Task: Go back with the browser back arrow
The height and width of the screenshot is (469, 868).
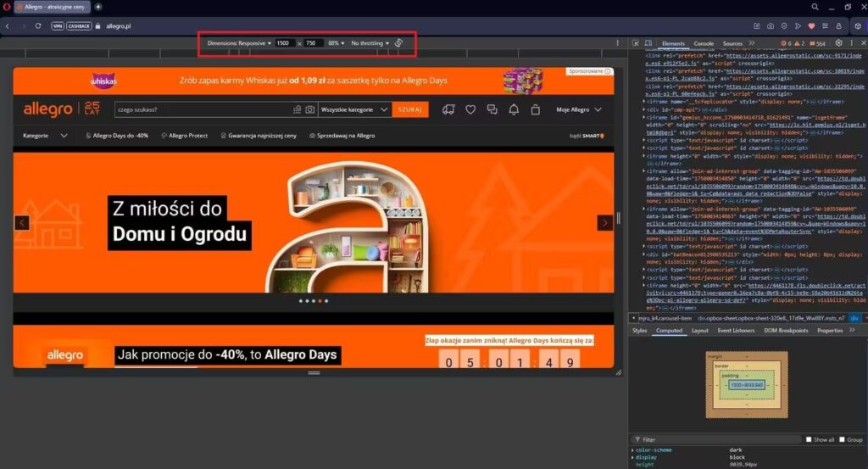Action: (7, 25)
